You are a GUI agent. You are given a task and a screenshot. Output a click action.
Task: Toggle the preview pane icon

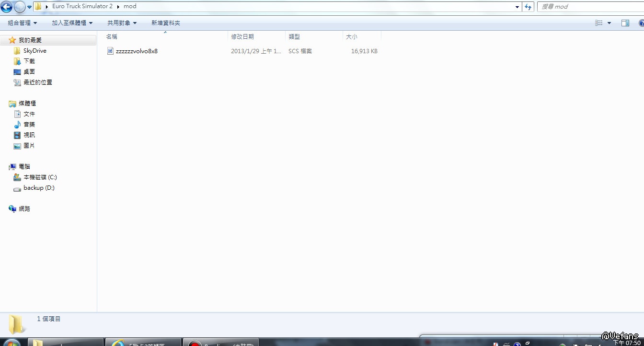pyautogui.click(x=625, y=23)
